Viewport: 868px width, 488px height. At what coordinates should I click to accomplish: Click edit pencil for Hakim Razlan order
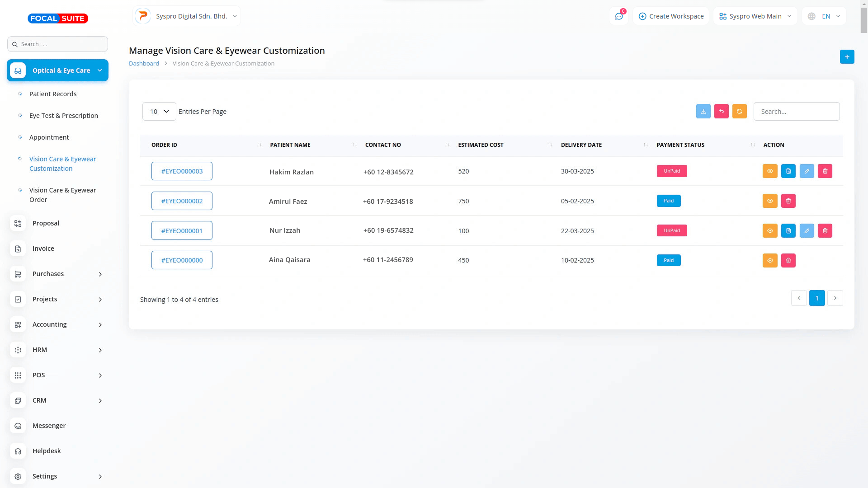[807, 171]
